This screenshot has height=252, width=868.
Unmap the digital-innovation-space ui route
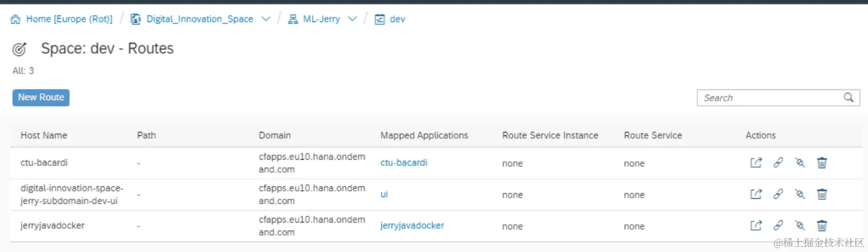[800, 194]
